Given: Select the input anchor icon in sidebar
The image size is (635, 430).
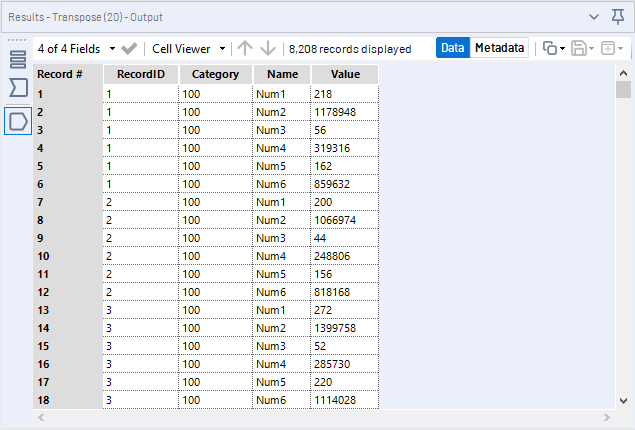Looking at the screenshot, I should pyautogui.click(x=18, y=87).
